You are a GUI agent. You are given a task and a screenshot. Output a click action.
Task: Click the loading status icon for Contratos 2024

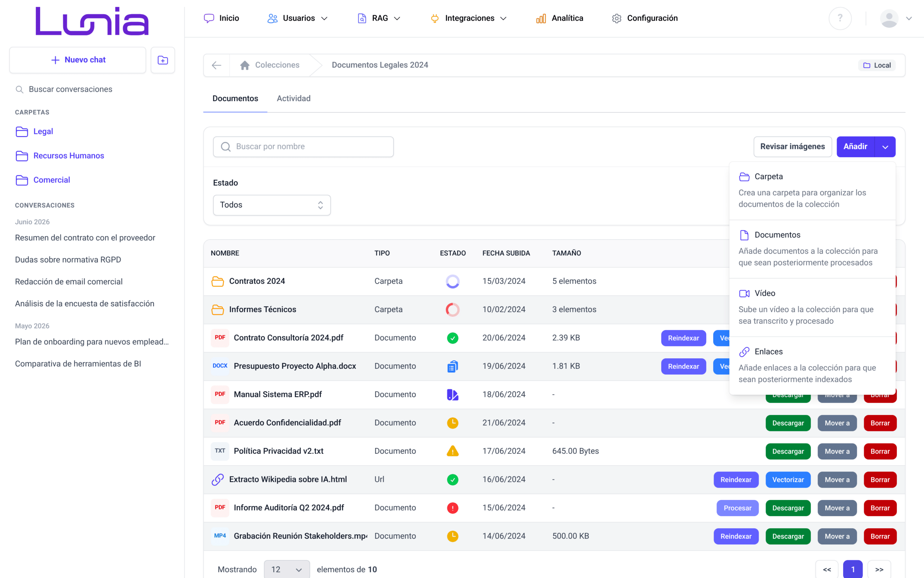tap(453, 281)
